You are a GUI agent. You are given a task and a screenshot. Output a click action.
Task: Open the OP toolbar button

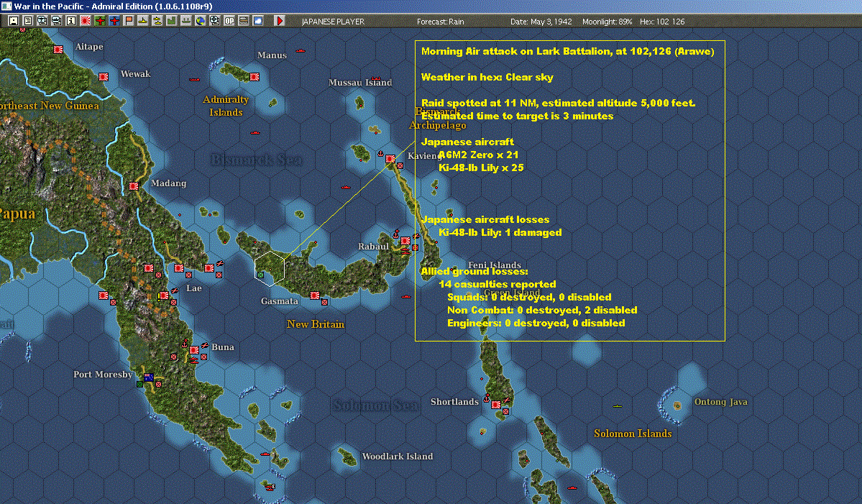229,21
